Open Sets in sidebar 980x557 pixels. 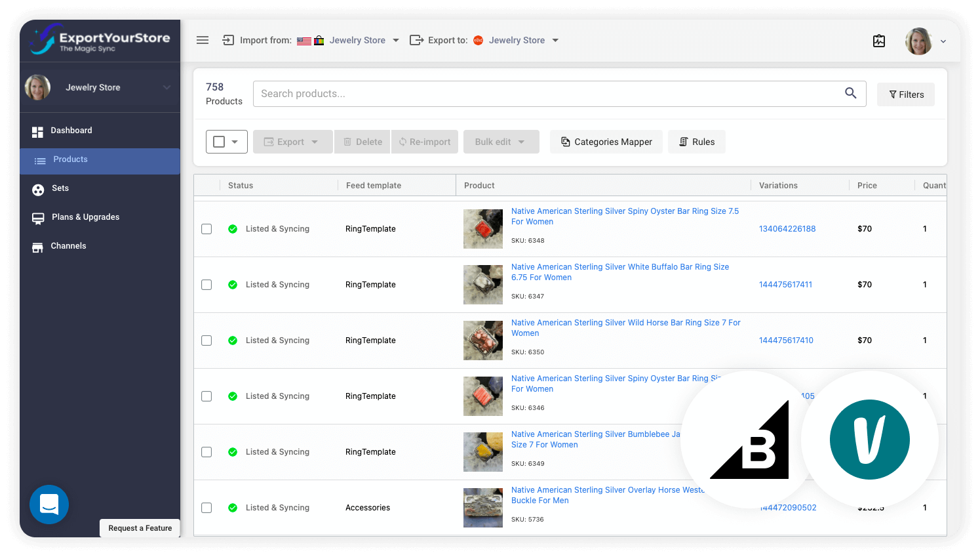100,188
